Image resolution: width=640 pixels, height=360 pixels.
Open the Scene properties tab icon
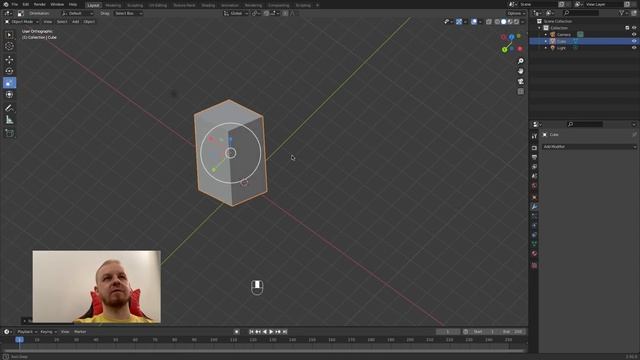tap(534, 176)
